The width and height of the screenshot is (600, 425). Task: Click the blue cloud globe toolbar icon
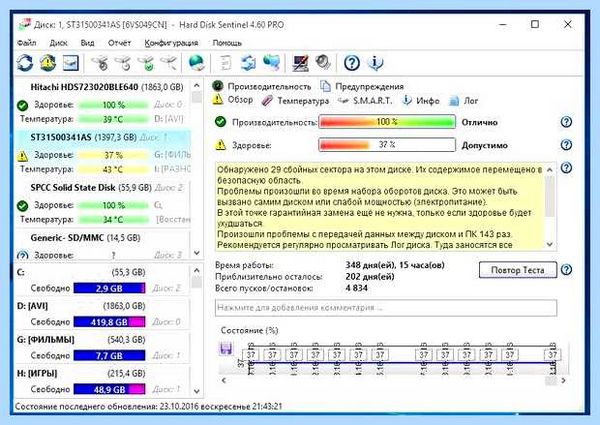coord(271,63)
